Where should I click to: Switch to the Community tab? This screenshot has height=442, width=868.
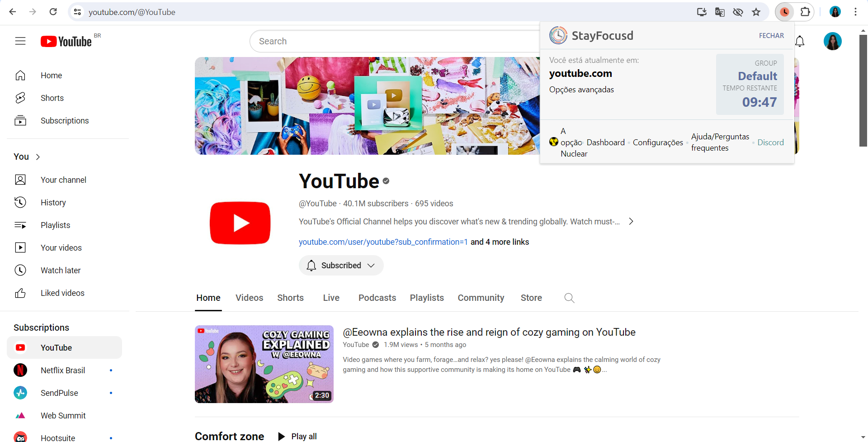coord(481,298)
